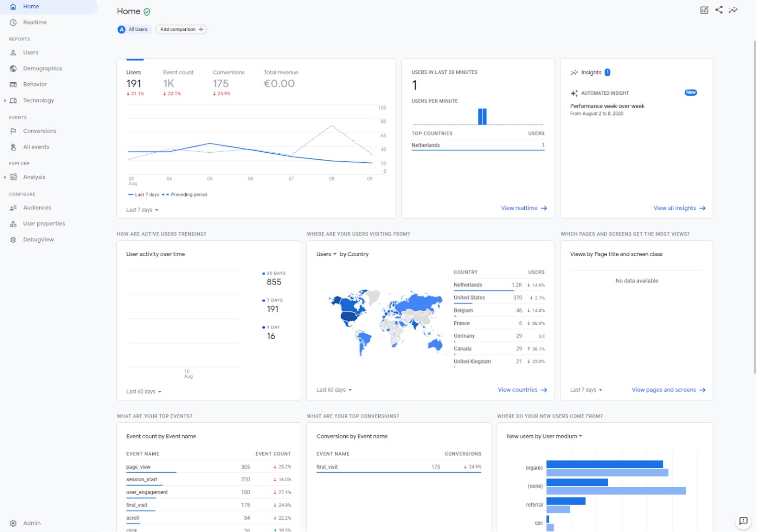Click the Realtime clock icon
The width and height of the screenshot is (757, 532).
tap(13, 23)
